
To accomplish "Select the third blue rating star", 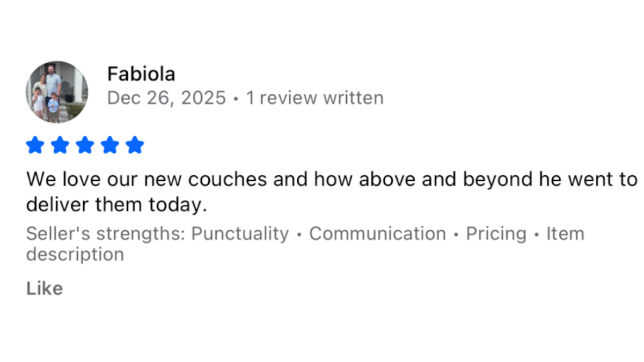I will 85,145.
